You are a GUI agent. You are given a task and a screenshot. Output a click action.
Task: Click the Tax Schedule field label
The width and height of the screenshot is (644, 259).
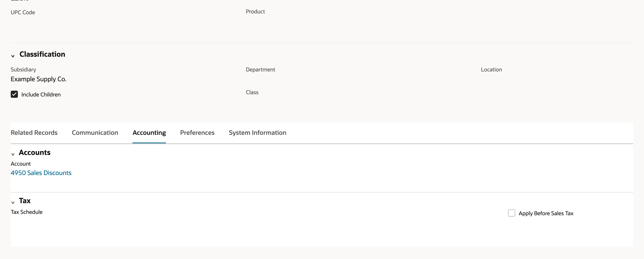(x=27, y=212)
